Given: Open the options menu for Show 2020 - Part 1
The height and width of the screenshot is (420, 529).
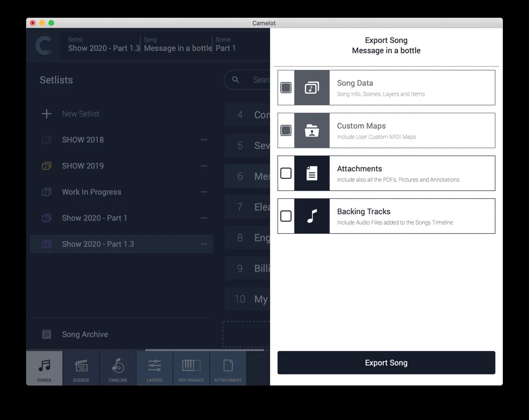Looking at the screenshot, I should tap(203, 217).
